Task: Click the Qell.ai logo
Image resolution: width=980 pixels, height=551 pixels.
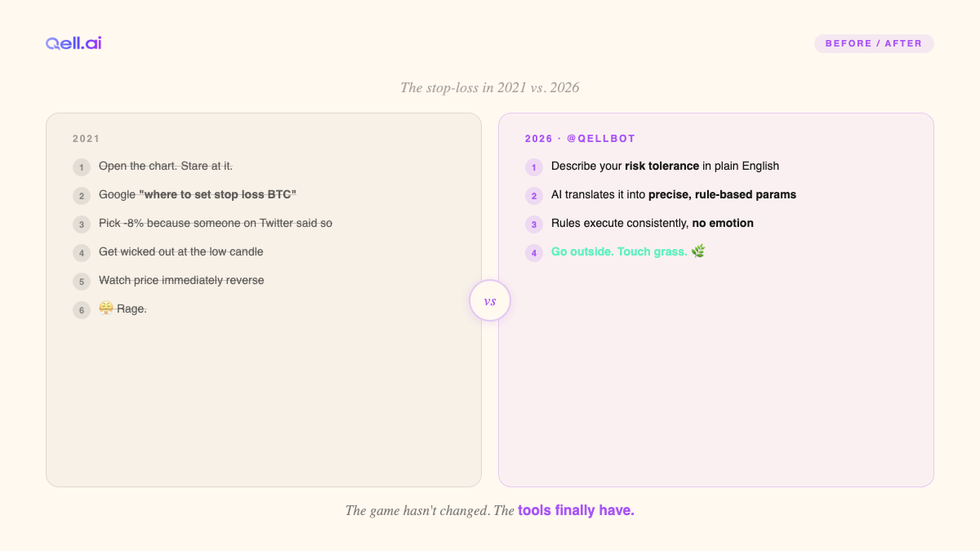Action: 73,43
